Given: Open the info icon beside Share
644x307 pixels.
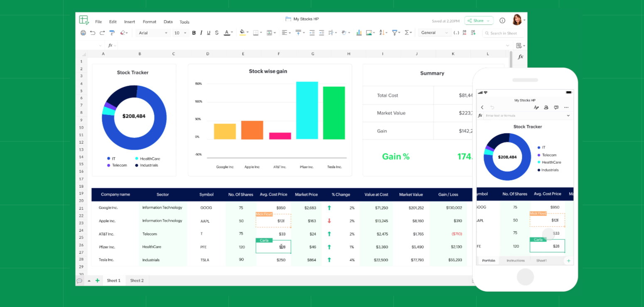Looking at the screenshot, I should pyautogui.click(x=502, y=21).
